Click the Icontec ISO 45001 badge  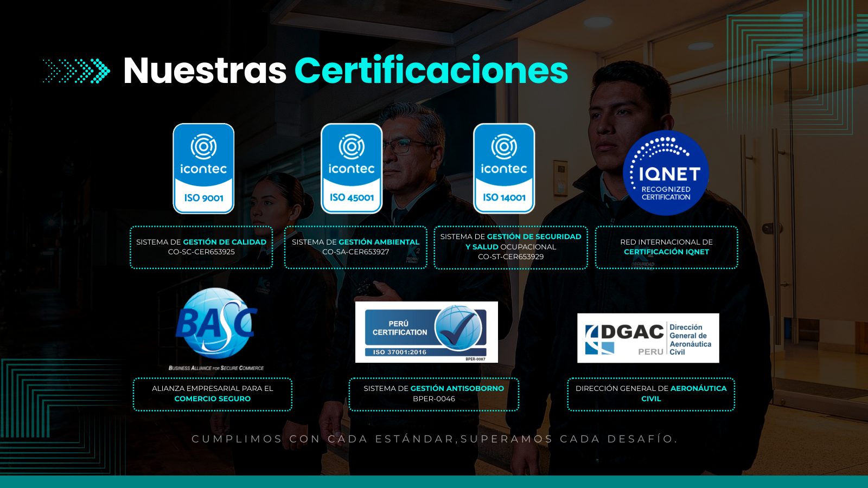pyautogui.click(x=352, y=169)
